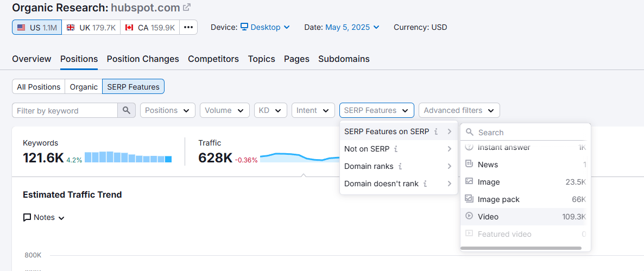Select SERP Features positions view
The height and width of the screenshot is (271, 644).
[134, 87]
